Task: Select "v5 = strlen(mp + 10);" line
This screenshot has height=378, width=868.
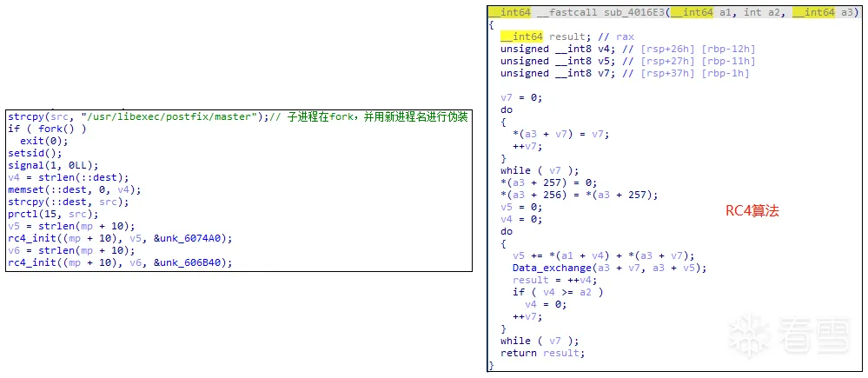Action: click(x=71, y=226)
